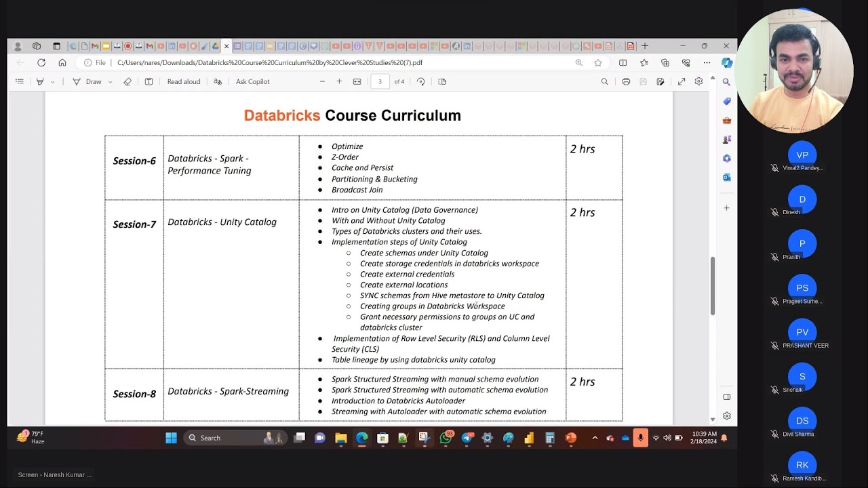Viewport: 868px width, 488px height.
Task: Open the tab actions menu icon
Action: pos(56,46)
